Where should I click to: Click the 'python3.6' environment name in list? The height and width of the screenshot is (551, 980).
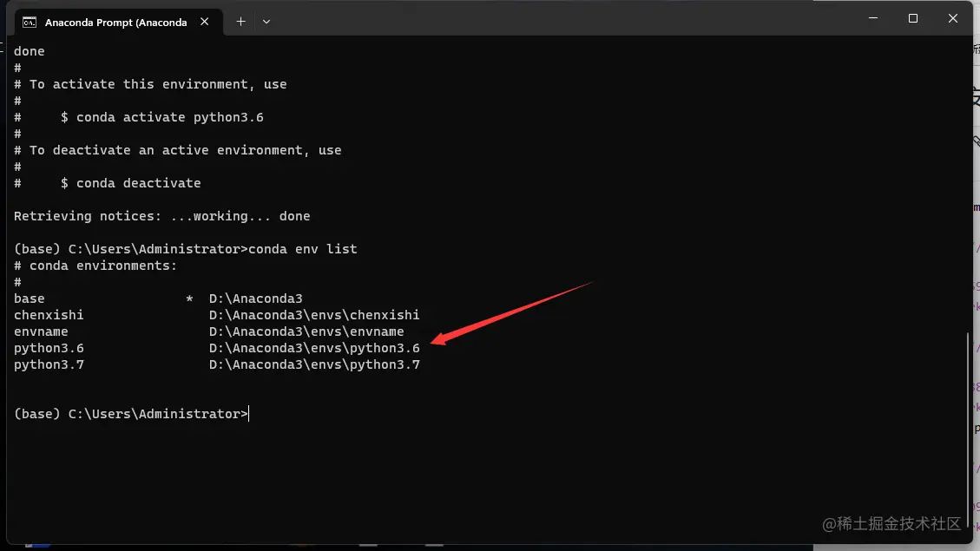[49, 348]
